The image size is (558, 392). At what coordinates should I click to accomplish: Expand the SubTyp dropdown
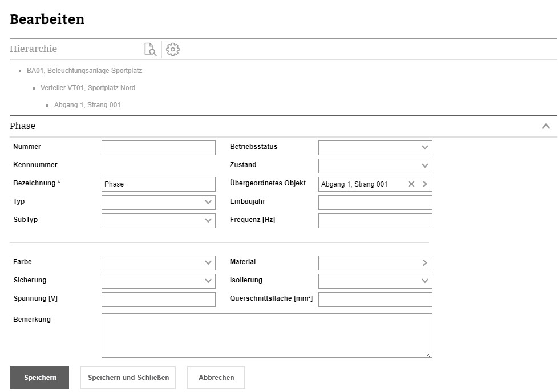[159, 221]
